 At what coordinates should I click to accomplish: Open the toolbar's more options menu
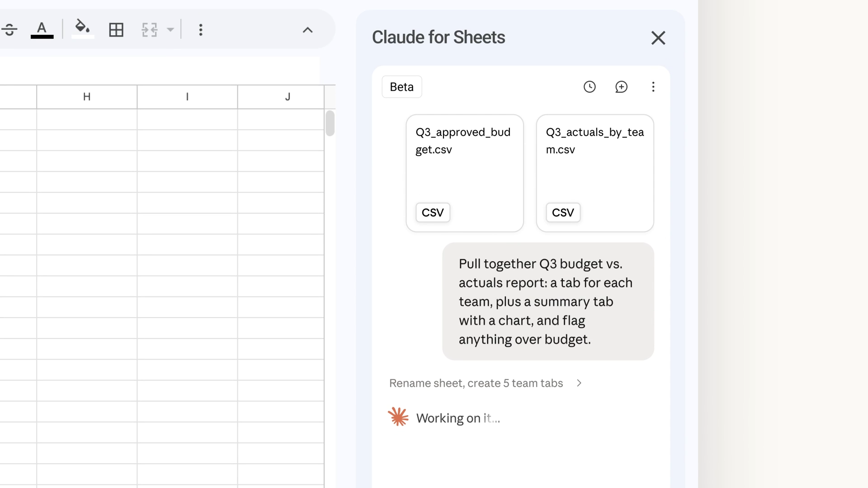point(201,30)
